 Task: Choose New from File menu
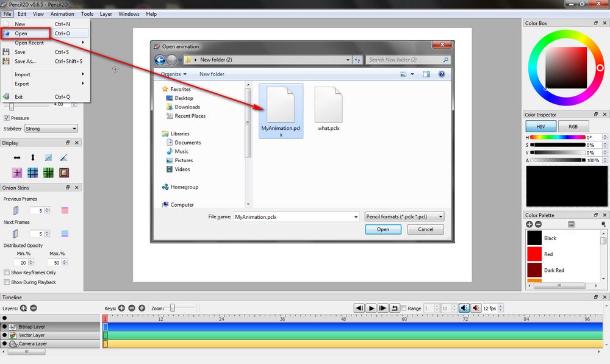pyautogui.click(x=45, y=24)
